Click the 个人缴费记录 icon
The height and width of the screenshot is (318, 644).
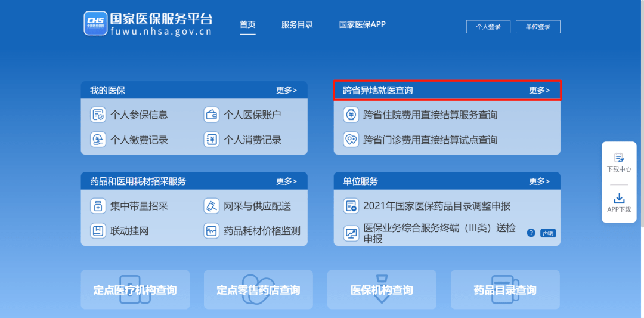(98, 140)
